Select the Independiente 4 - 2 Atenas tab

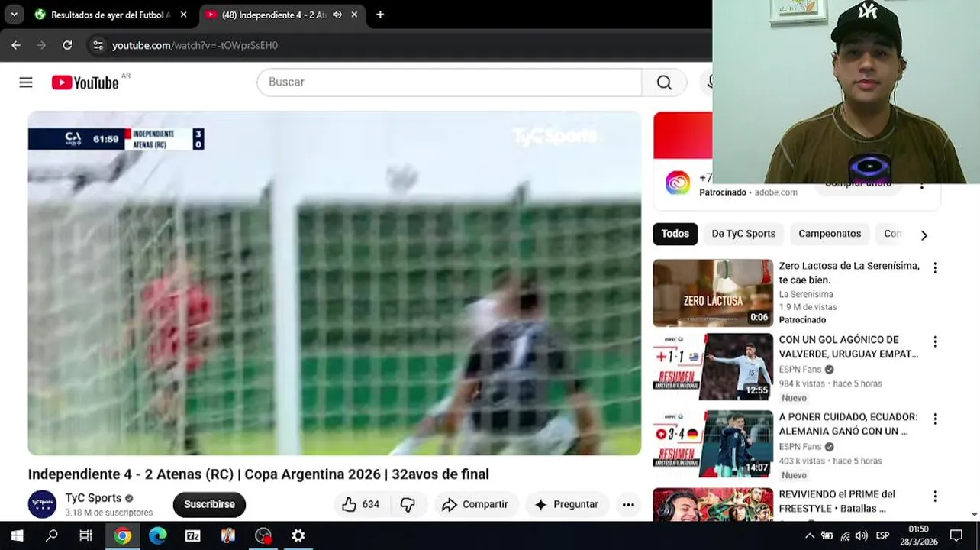[274, 15]
